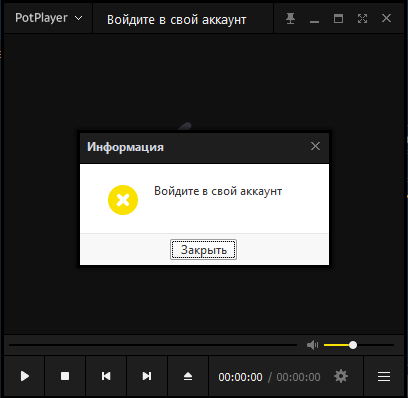The image size is (408, 398).
Task: Close the PotPlayer window
Action: tap(386, 18)
